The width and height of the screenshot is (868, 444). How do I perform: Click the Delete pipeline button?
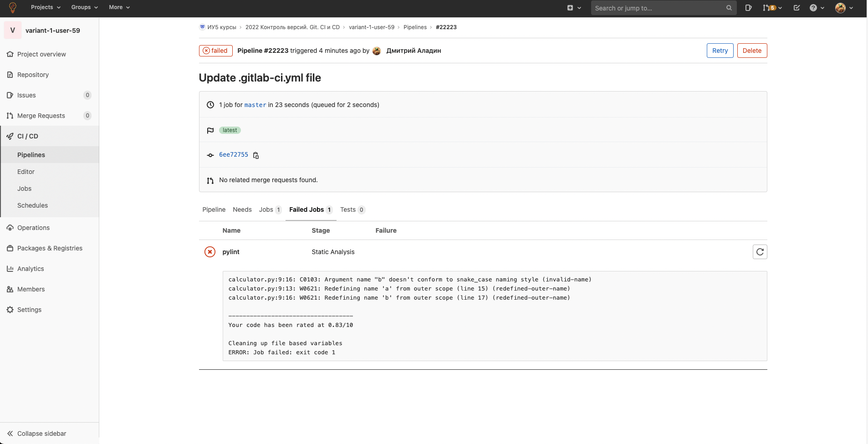[751, 51]
